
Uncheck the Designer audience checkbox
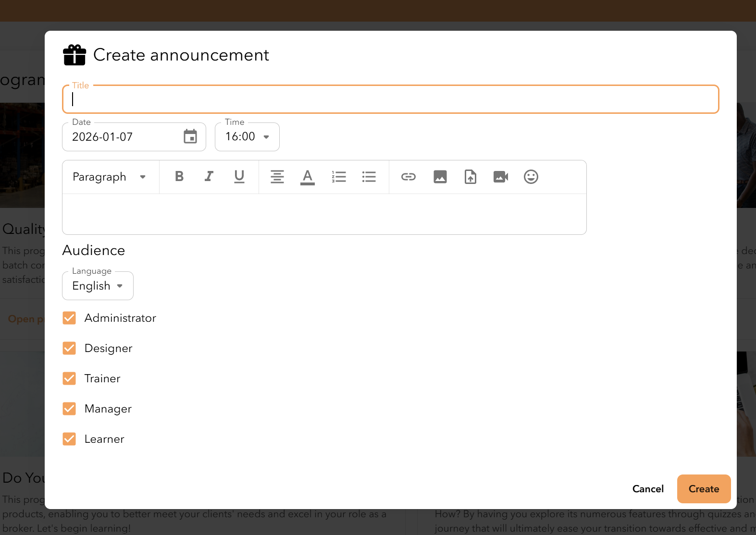pyautogui.click(x=69, y=348)
